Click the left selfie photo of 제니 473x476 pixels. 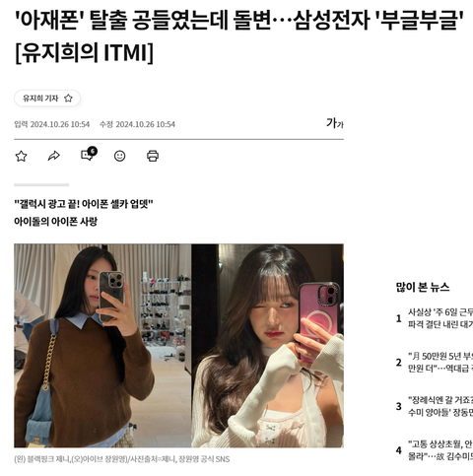[102, 346]
